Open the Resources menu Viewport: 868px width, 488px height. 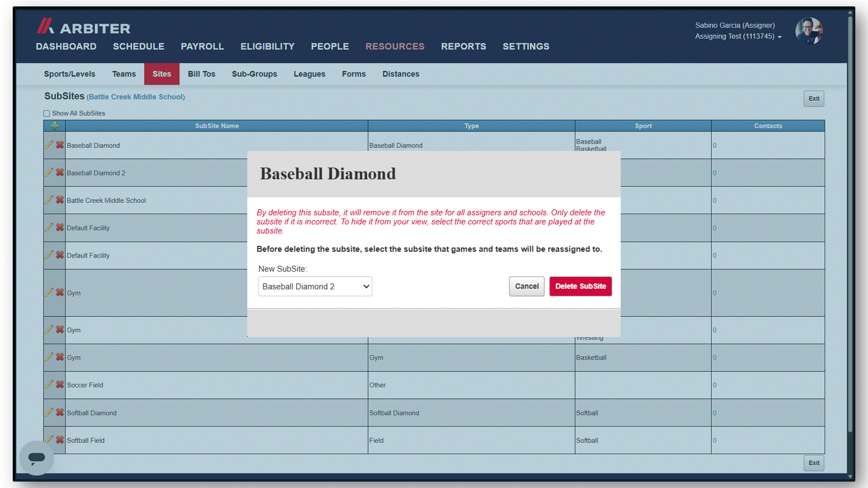pos(395,47)
